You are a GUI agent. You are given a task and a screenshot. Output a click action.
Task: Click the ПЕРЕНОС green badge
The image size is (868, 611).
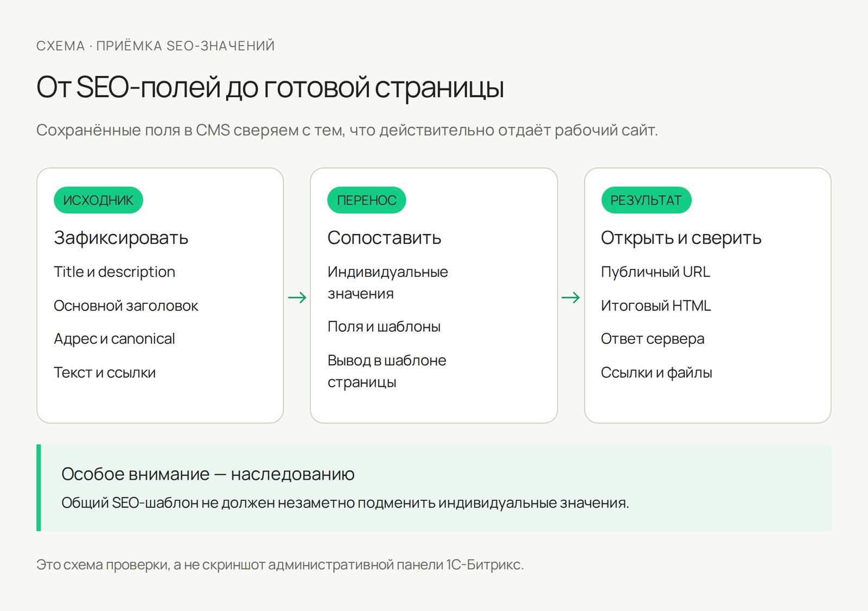click(x=367, y=200)
